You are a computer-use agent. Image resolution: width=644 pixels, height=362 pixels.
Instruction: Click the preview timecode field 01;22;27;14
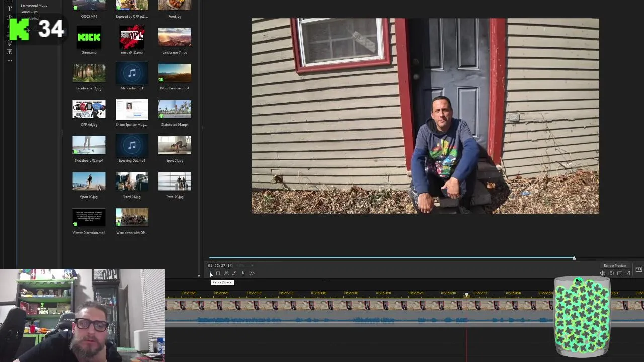coord(220,265)
